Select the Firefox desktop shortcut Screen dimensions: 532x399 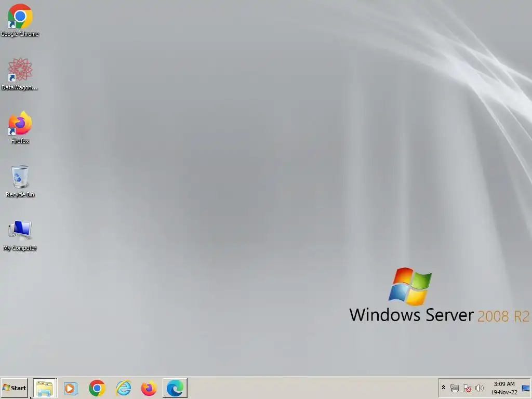pyautogui.click(x=20, y=128)
